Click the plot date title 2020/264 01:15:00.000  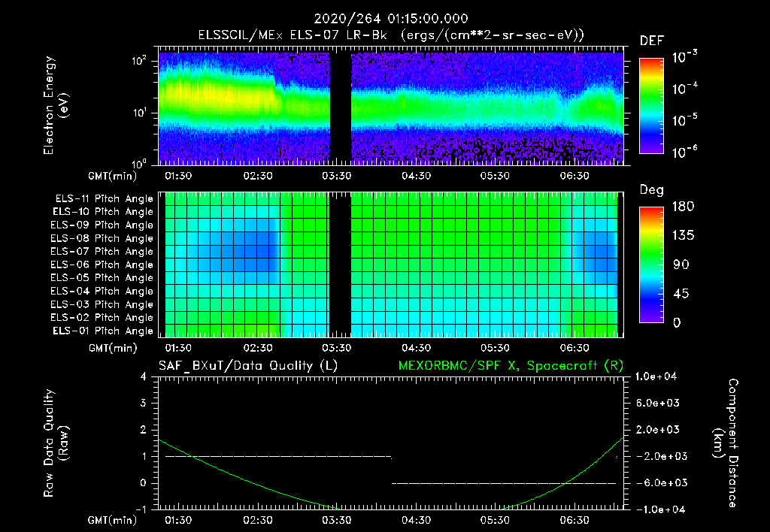391,19
